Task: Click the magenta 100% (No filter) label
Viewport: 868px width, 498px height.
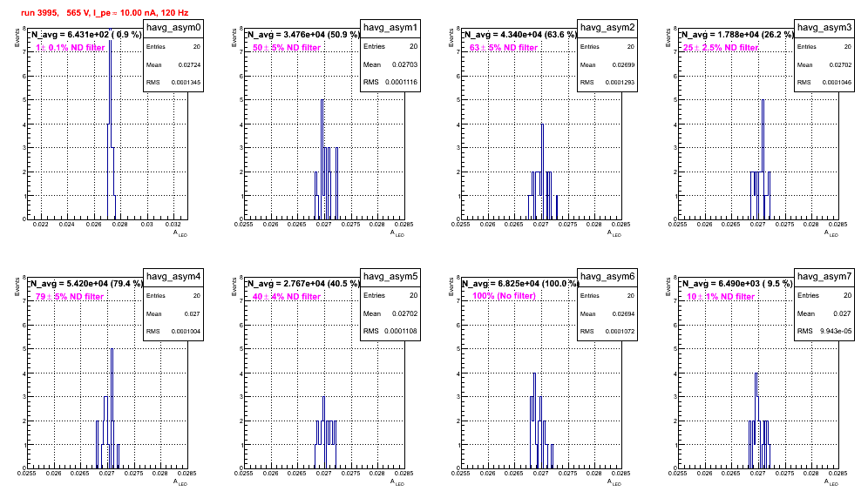Action: click(x=504, y=296)
